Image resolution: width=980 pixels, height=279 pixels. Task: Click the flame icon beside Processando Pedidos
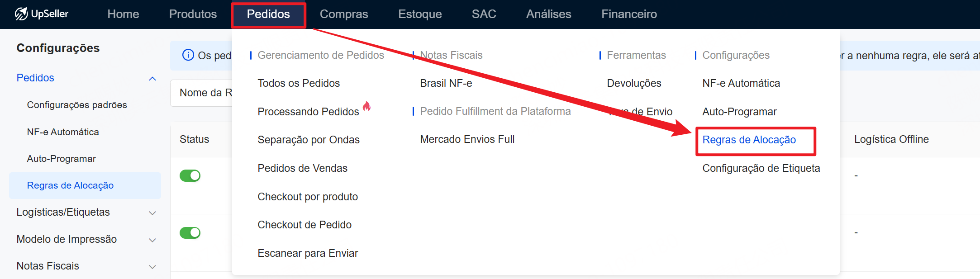pyautogui.click(x=366, y=107)
